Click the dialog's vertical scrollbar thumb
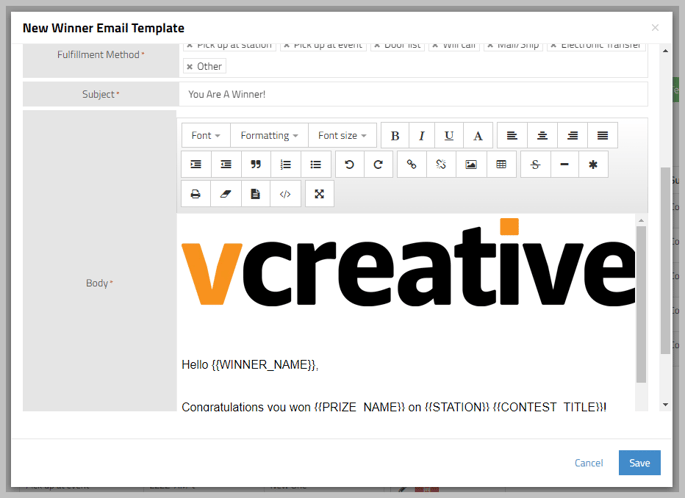685x498 pixels. pyautogui.click(x=665, y=260)
